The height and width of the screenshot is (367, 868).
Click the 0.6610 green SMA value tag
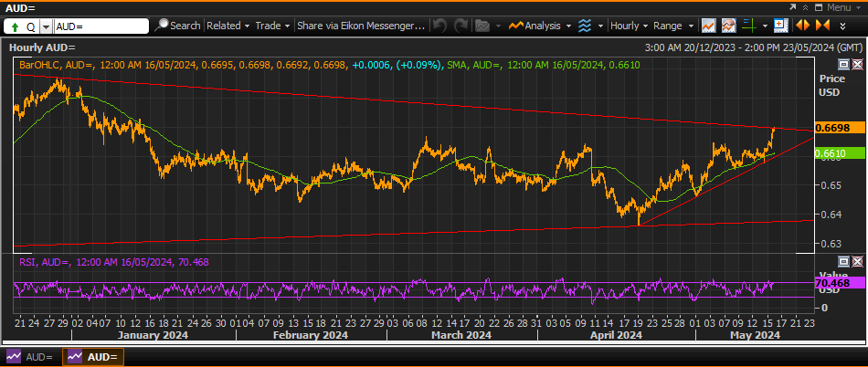click(x=840, y=153)
